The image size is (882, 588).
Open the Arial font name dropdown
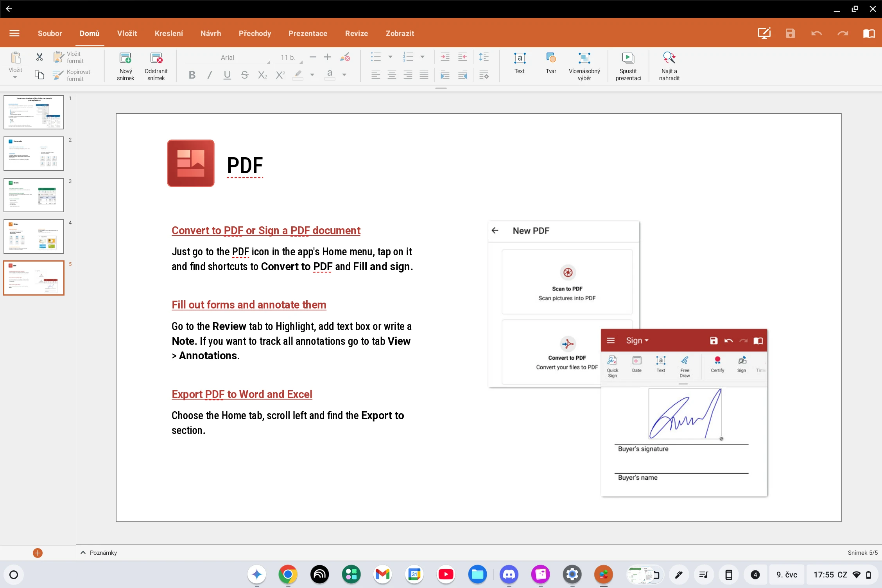(x=228, y=57)
